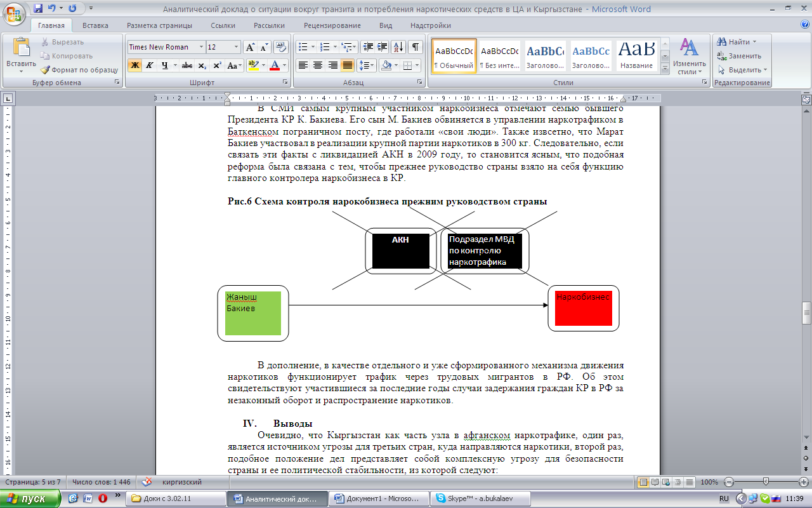The width and height of the screenshot is (812, 508).
Task: Toggle paragraph marks display (¶)
Action: pos(416,47)
